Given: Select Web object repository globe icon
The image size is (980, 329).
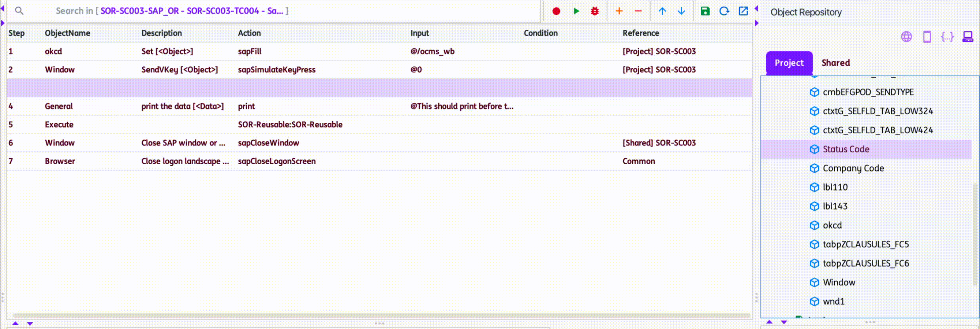Looking at the screenshot, I should pos(906,37).
